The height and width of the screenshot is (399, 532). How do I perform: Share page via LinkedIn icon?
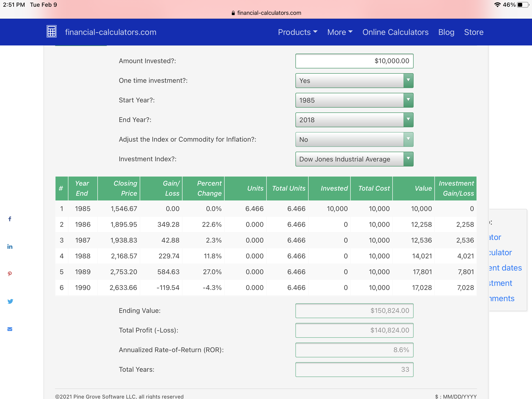coord(10,247)
